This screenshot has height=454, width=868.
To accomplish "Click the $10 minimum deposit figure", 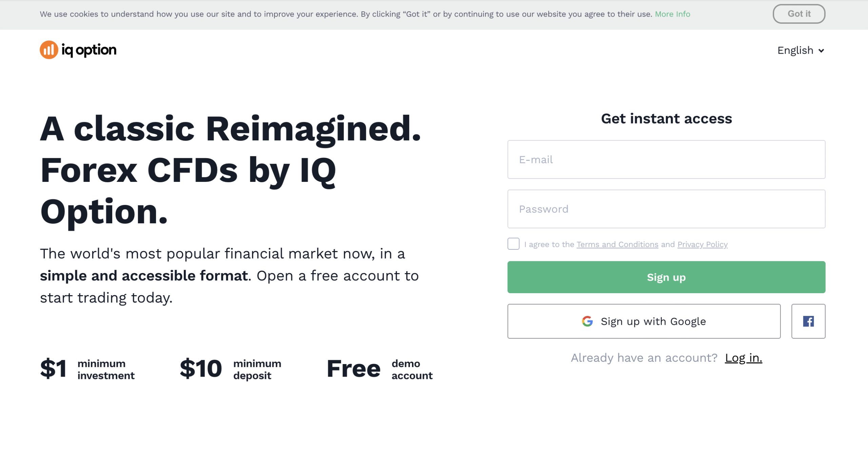I will pyautogui.click(x=201, y=369).
